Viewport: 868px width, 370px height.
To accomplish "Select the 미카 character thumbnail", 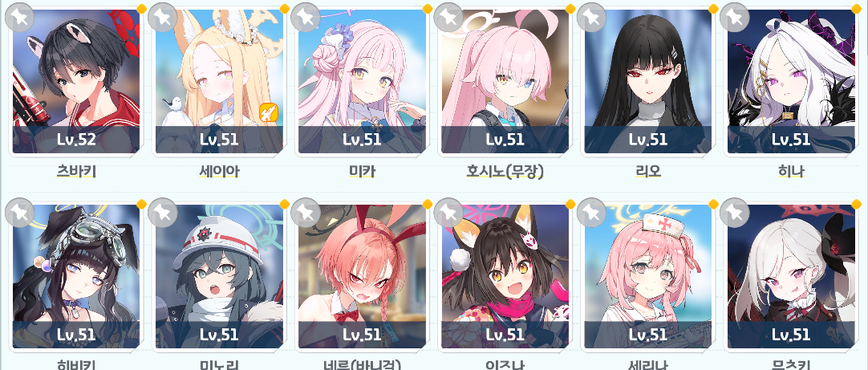I will point(362,81).
